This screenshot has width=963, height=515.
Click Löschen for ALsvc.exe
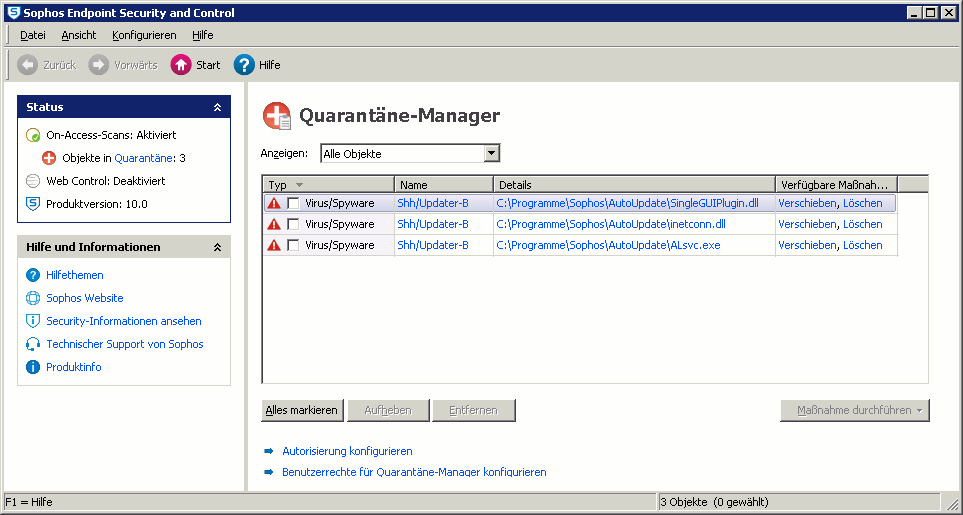coord(862,245)
